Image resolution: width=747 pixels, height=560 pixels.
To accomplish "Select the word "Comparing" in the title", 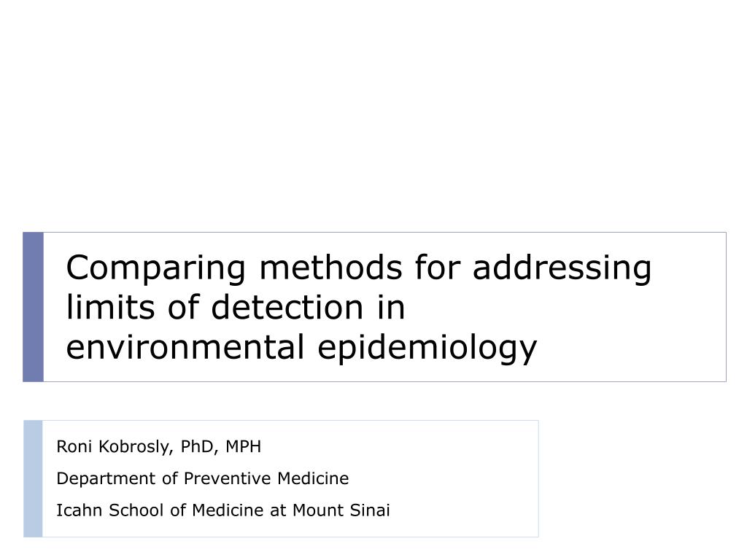I will 156,268.
